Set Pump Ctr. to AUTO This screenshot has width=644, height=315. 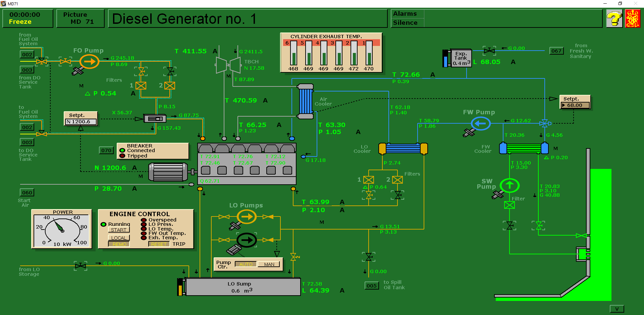coord(246,264)
